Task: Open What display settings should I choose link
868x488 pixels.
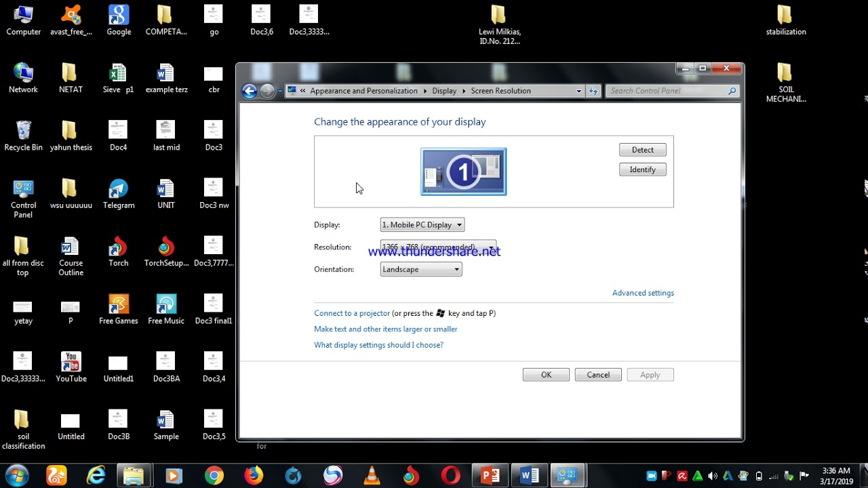Action: coord(378,345)
